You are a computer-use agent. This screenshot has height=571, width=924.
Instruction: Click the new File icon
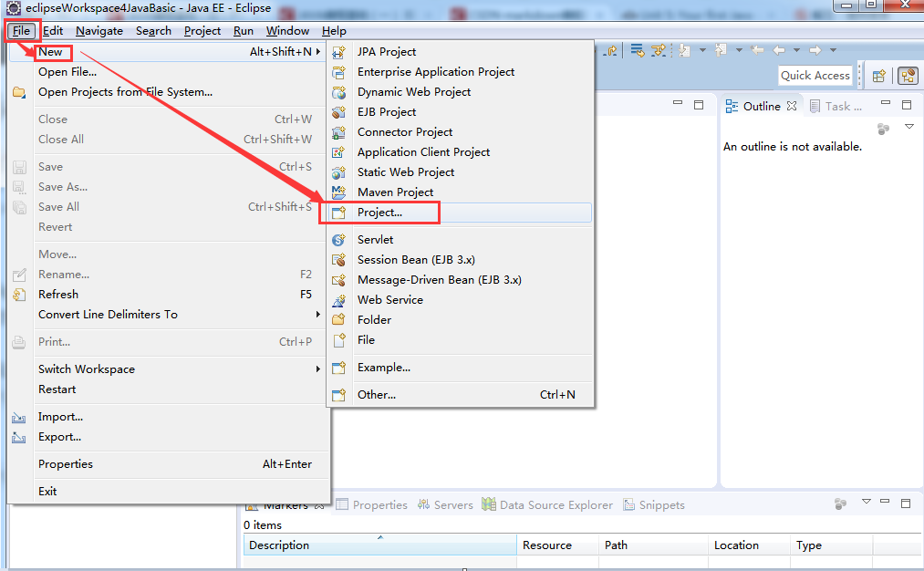pos(338,340)
